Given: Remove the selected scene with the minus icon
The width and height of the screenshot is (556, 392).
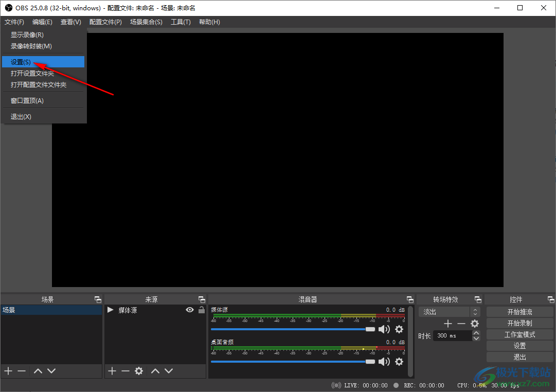Looking at the screenshot, I should 22,371.
